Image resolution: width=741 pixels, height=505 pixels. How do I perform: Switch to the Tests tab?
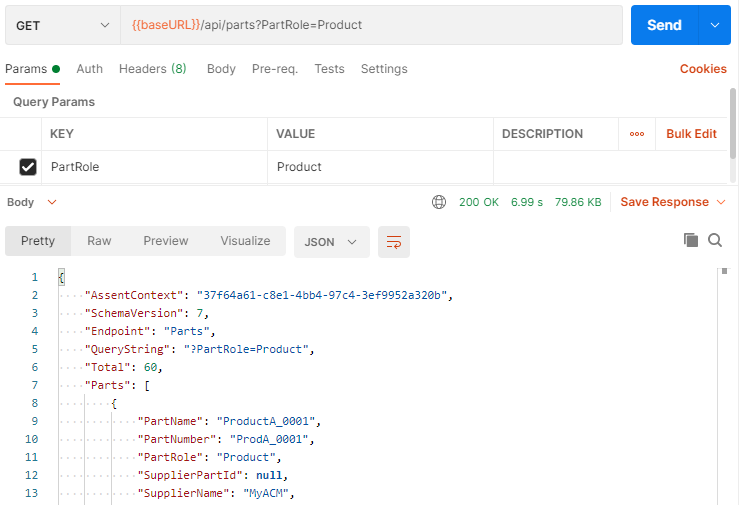click(x=329, y=69)
